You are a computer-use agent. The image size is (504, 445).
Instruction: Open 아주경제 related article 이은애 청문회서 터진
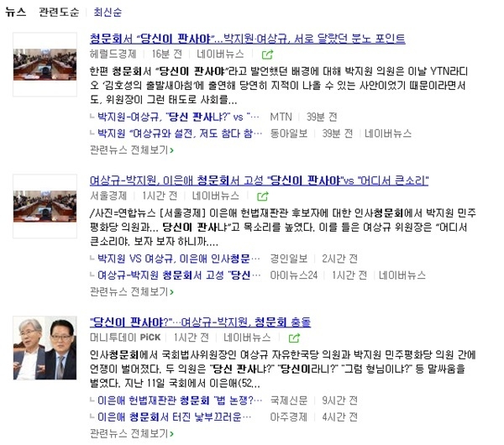pos(174,416)
